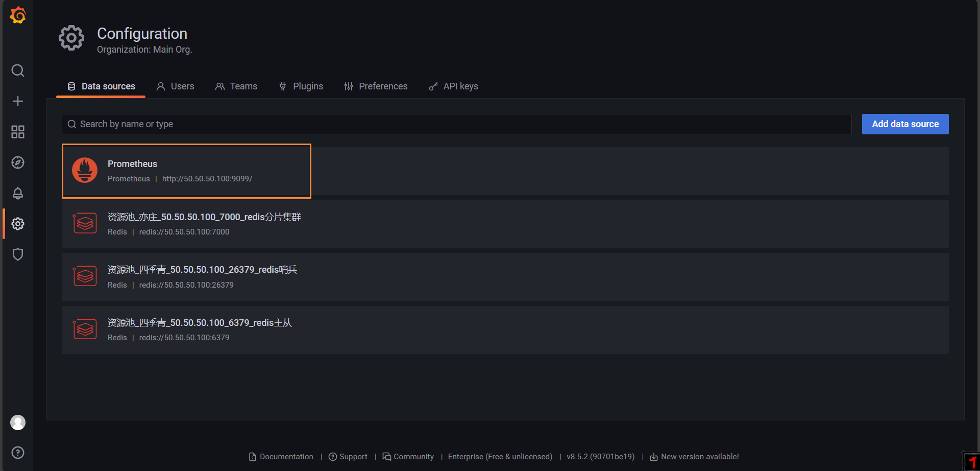This screenshot has width=980, height=471.
Task: Click the large Configuration gear header icon
Action: (71, 38)
